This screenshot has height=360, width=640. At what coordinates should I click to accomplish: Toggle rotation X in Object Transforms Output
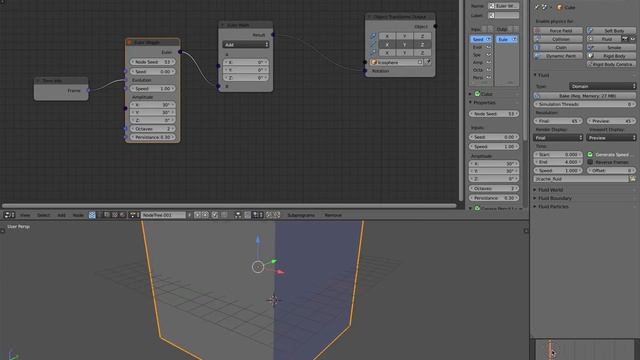click(x=387, y=44)
